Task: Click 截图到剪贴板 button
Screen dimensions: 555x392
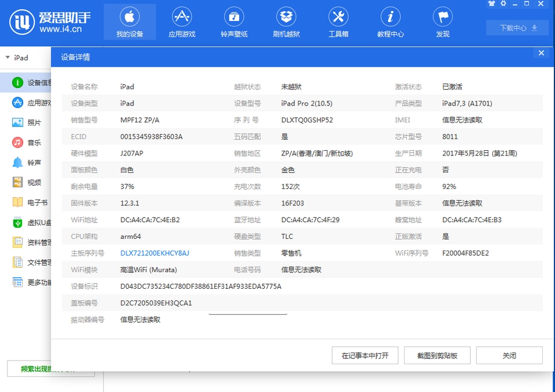Action: point(437,355)
